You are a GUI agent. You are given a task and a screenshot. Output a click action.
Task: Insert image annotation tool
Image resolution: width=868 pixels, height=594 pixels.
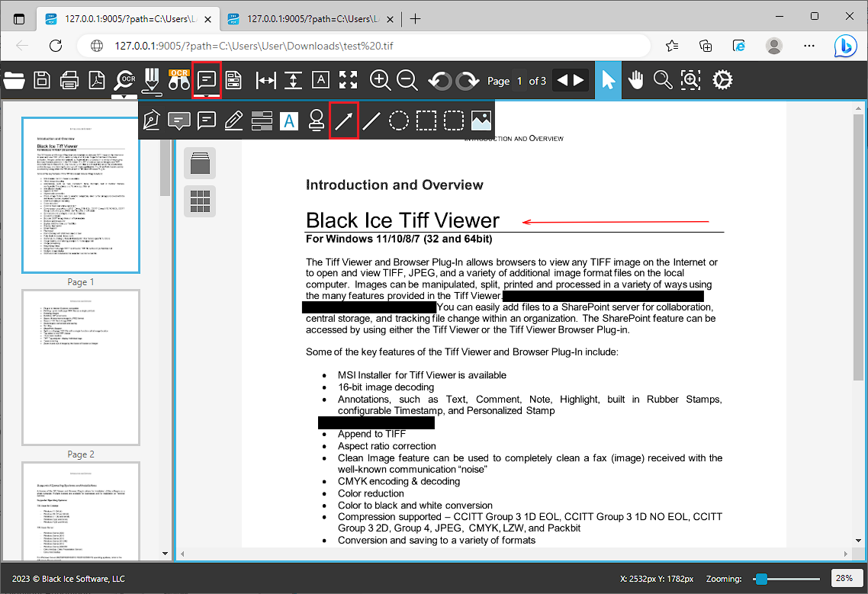481,120
